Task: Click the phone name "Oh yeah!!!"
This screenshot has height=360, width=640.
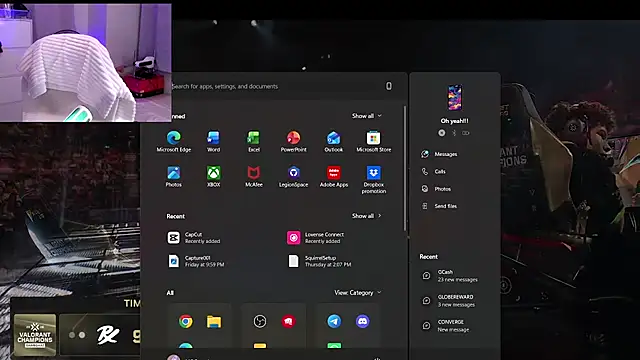Action: 455,121
